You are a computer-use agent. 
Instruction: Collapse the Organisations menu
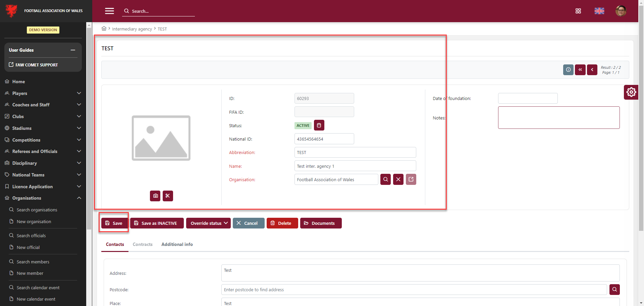[x=79, y=198]
